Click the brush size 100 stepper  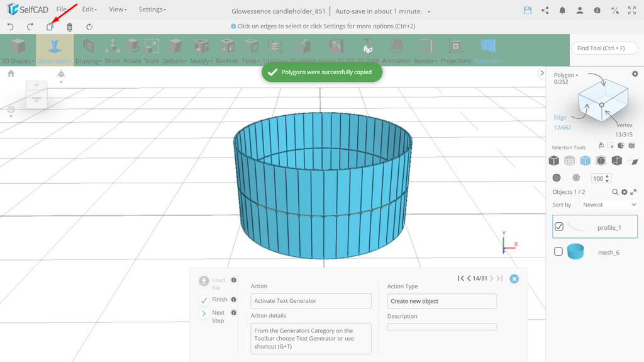point(608,178)
